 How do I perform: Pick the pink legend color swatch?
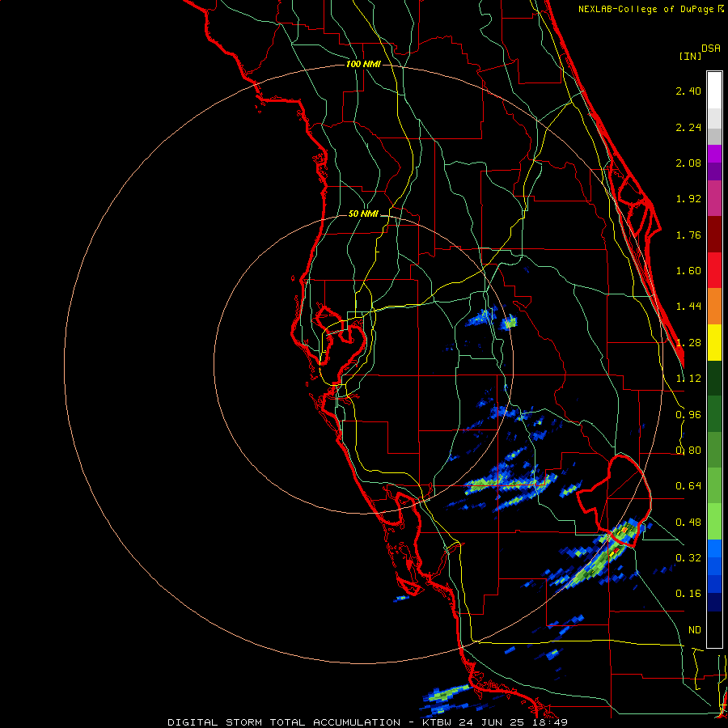pyautogui.click(x=714, y=198)
